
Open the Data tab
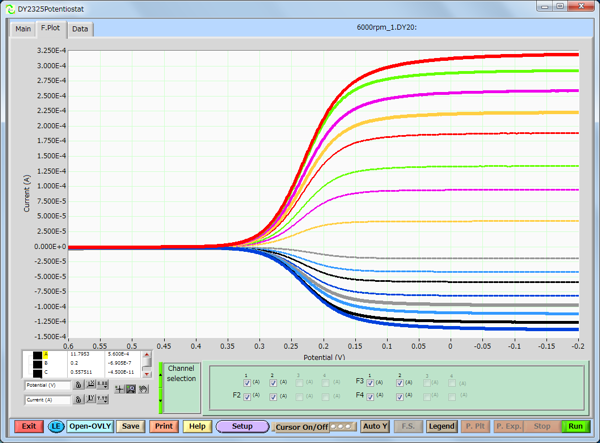click(80, 29)
